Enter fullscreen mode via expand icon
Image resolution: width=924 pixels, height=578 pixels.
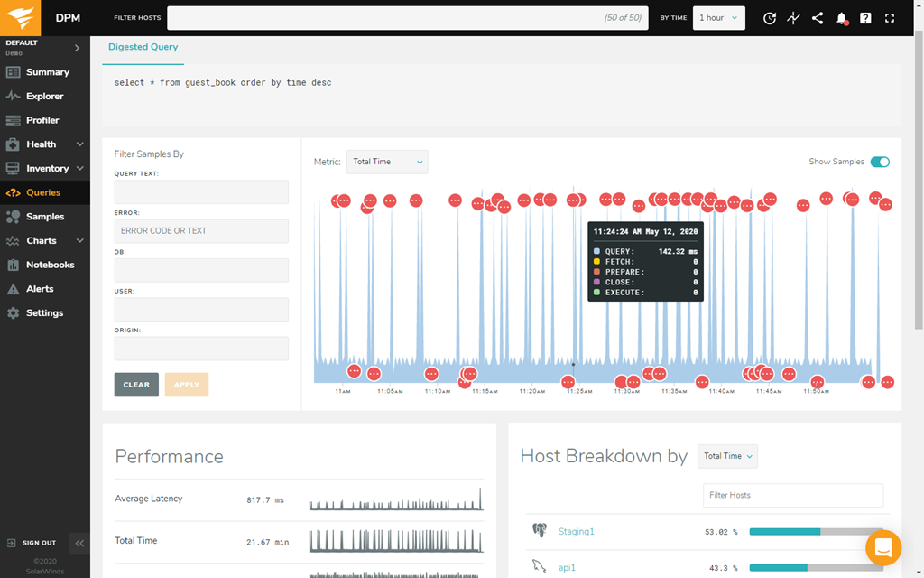(x=890, y=18)
